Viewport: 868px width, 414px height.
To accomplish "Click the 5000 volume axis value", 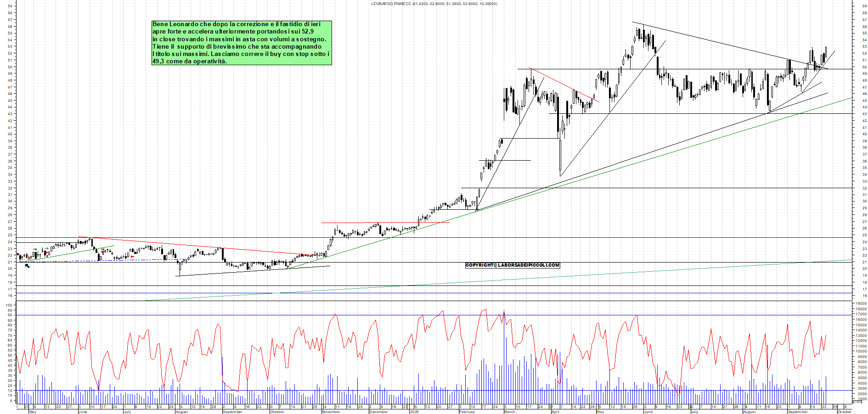I will coord(862,378).
